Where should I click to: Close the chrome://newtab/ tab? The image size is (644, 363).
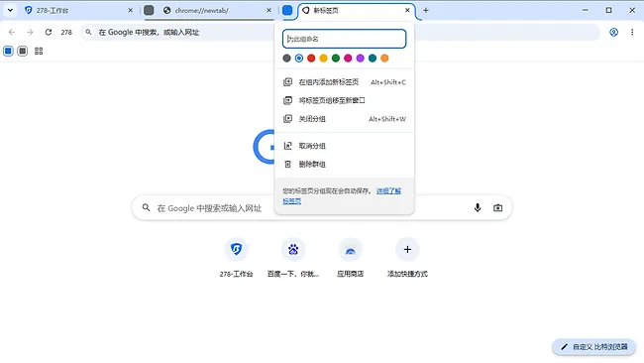(269, 10)
